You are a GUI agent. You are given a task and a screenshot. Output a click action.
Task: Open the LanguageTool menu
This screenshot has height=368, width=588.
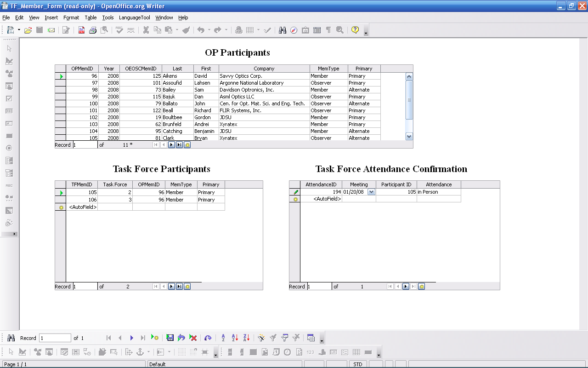134,17
